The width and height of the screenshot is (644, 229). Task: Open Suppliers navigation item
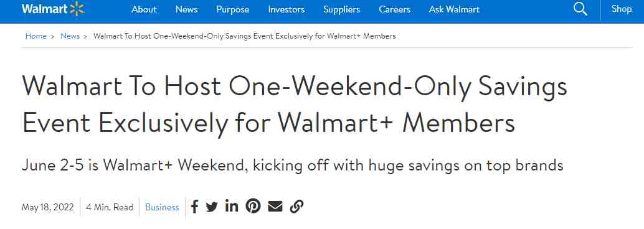(x=342, y=9)
